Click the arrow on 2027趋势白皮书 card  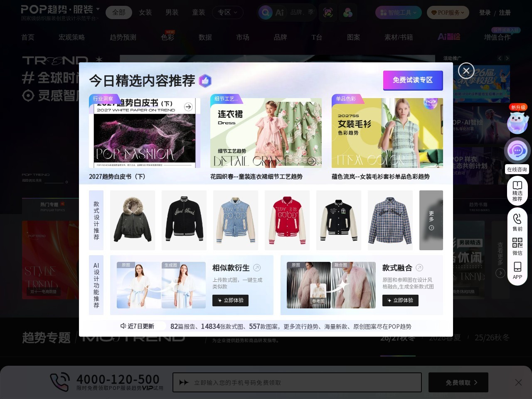tap(188, 107)
